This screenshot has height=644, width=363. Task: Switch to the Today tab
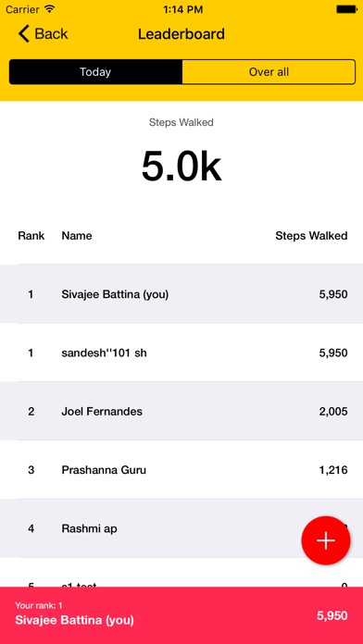(x=95, y=72)
